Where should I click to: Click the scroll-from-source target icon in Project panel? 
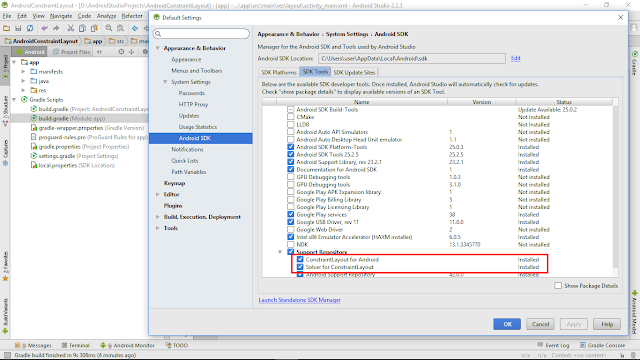pos(121,52)
